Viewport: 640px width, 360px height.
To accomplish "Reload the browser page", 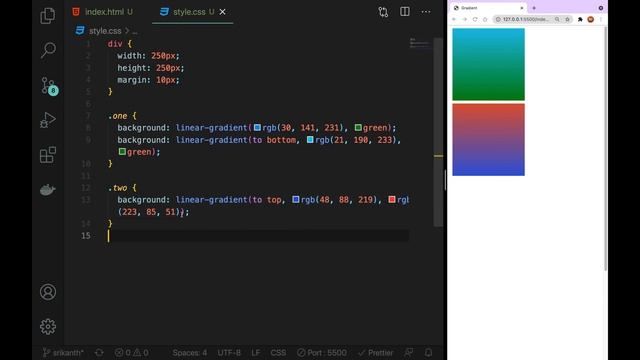I will click(x=475, y=19).
